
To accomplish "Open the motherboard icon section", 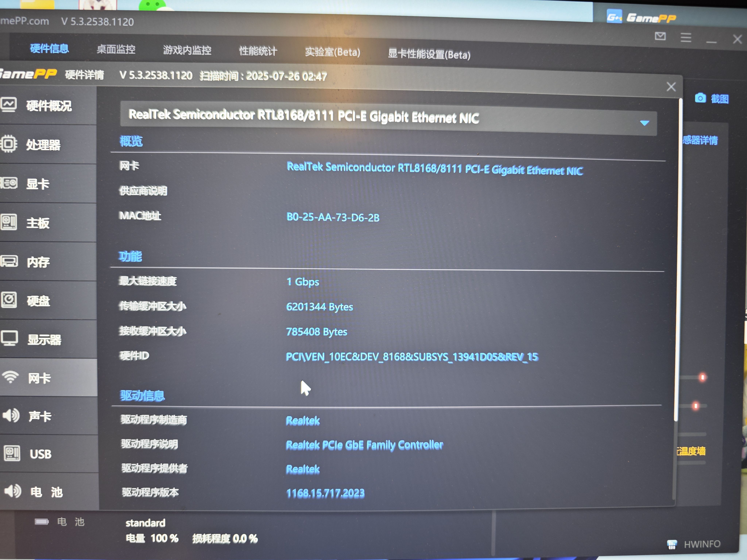I will 8,222.
